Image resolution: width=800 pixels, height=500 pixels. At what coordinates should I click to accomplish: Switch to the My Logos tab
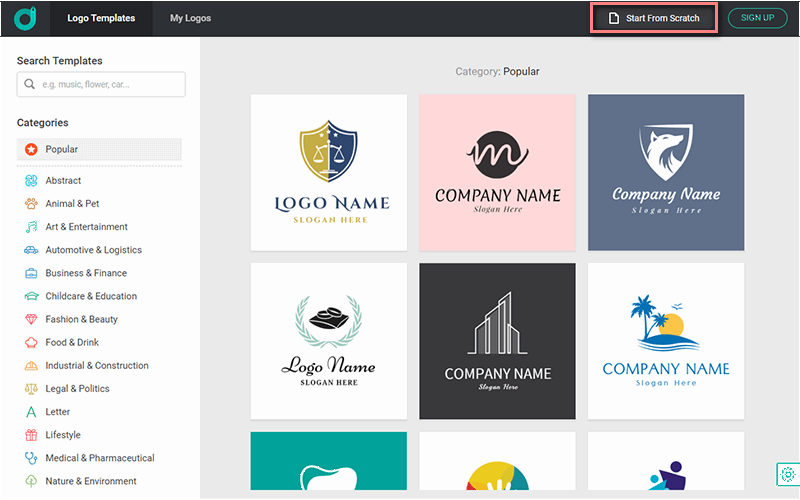[x=190, y=18]
